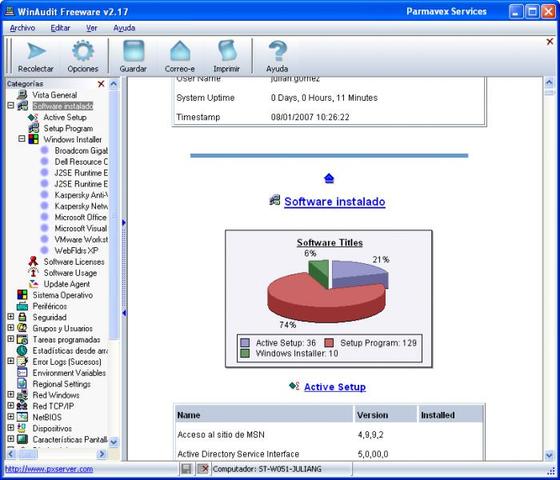Click 'Acceso al sitio de MSN' row
Viewport: 560px width, 480px height.
(x=329, y=435)
